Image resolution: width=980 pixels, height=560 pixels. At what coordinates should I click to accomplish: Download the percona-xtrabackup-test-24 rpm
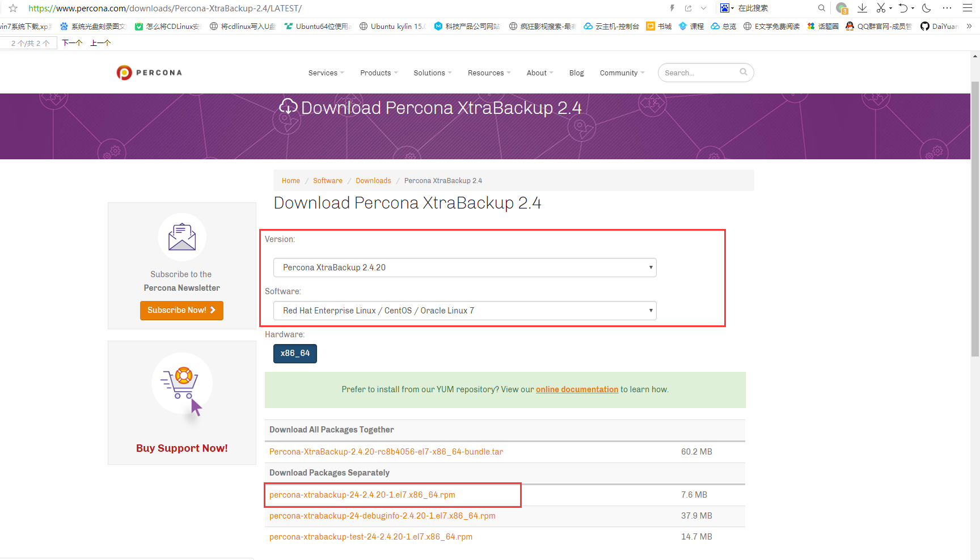pos(371,537)
